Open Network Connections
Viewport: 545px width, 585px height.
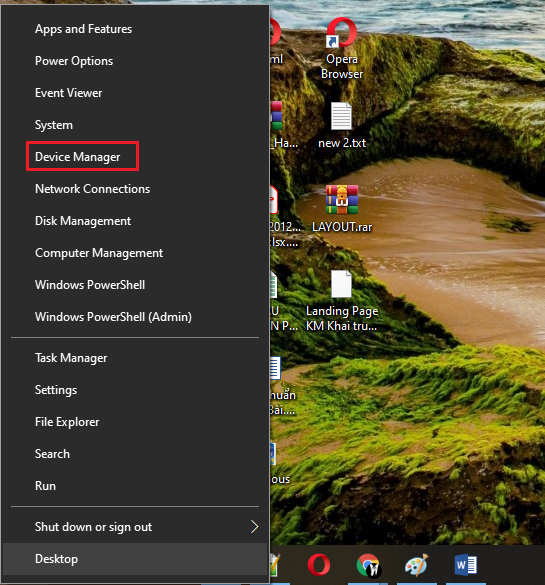pos(93,189)
